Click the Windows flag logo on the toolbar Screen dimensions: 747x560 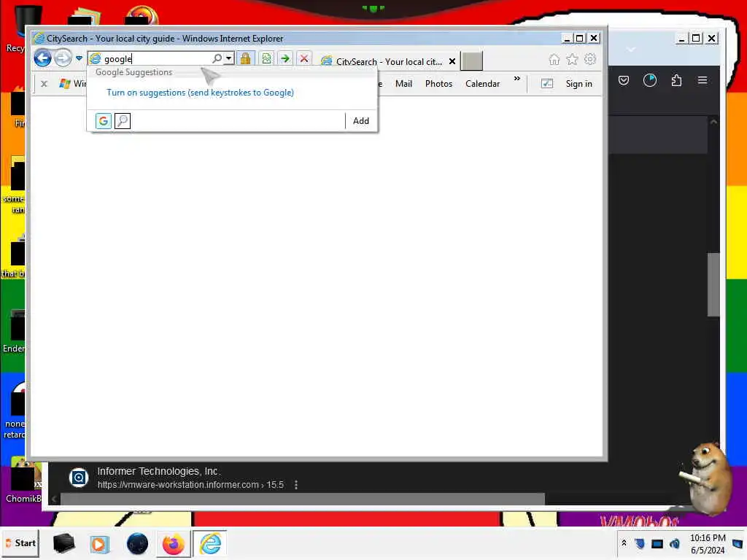point(65,84)
